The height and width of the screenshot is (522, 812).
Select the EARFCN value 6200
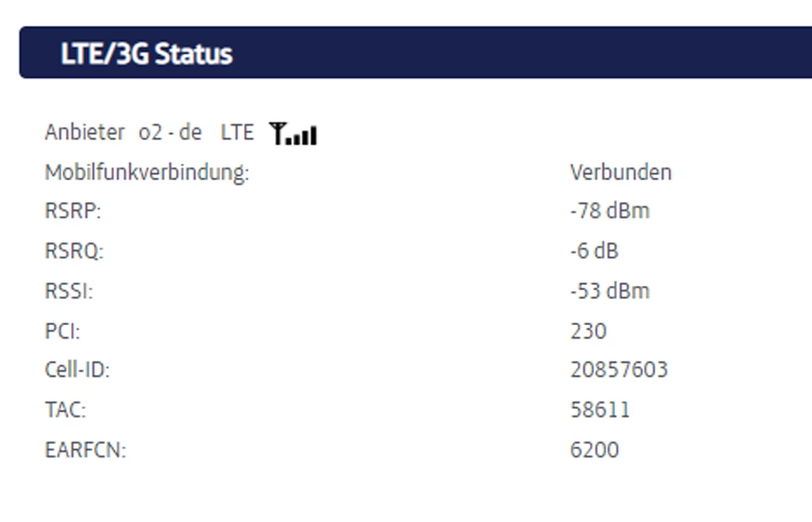click(594, 450)
